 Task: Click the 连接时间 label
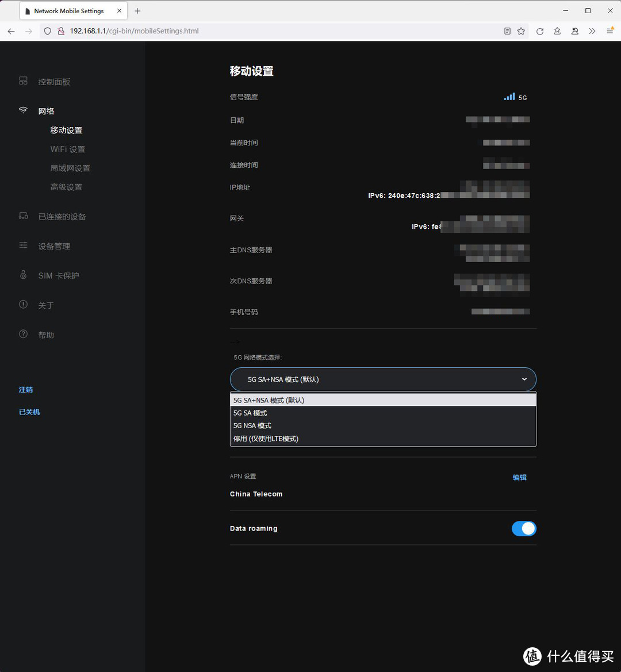(244, 165)
